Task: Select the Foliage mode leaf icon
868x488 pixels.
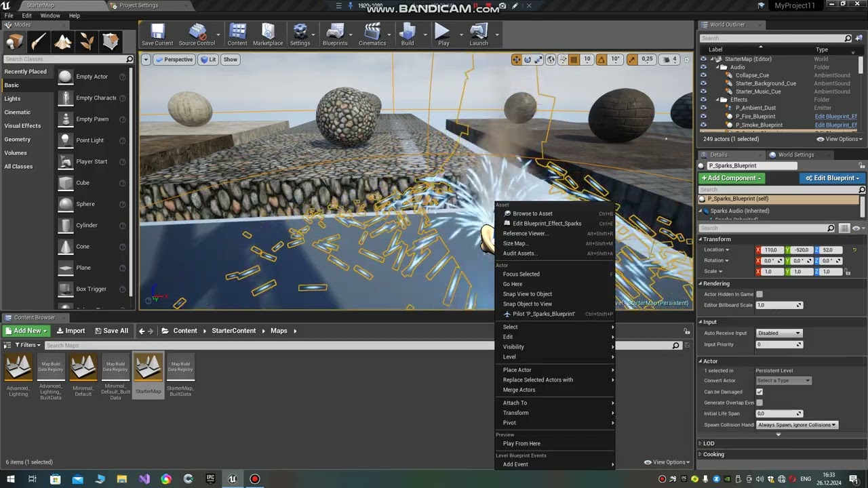Action: tap(87, 42)
